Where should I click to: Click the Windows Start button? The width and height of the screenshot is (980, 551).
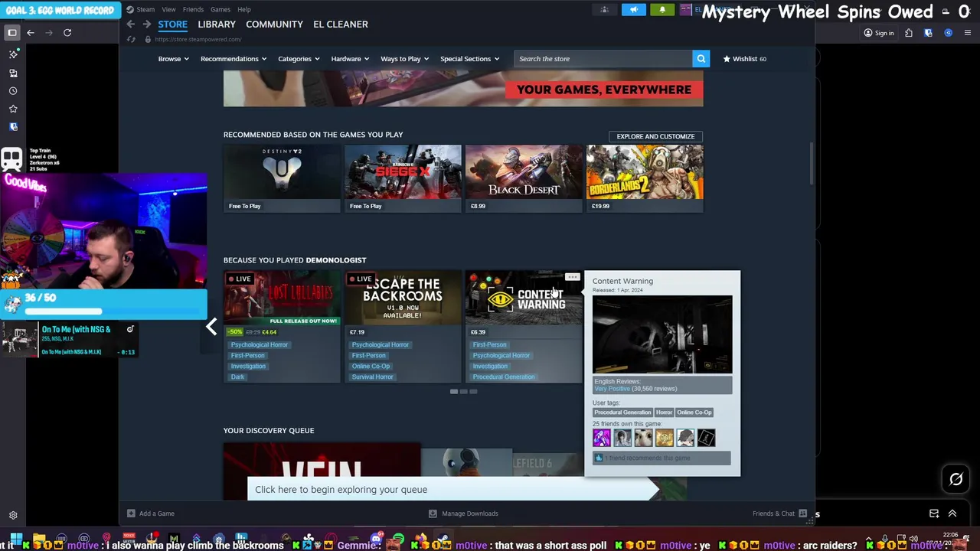[16, 540]
